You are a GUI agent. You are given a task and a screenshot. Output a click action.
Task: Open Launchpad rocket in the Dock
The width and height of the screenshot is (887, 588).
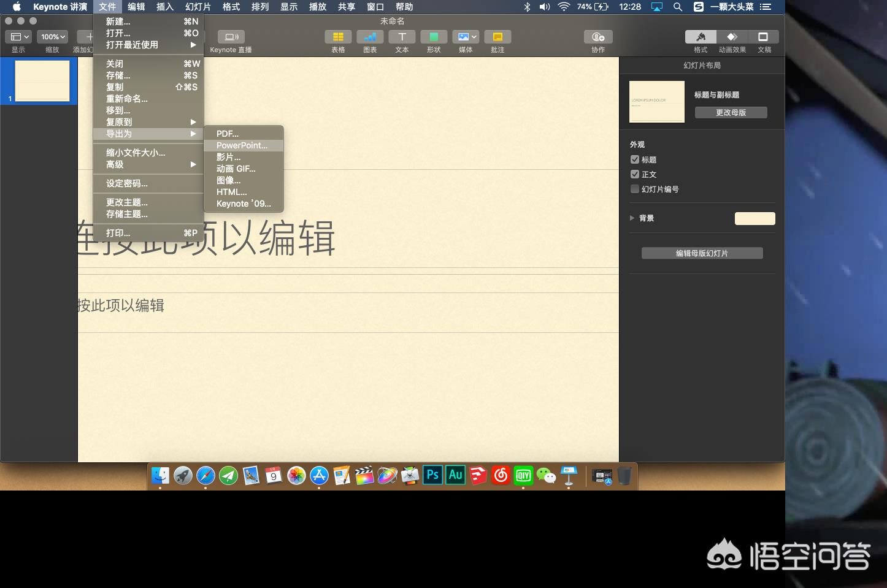pyautogui.click(x=183, y=475)
